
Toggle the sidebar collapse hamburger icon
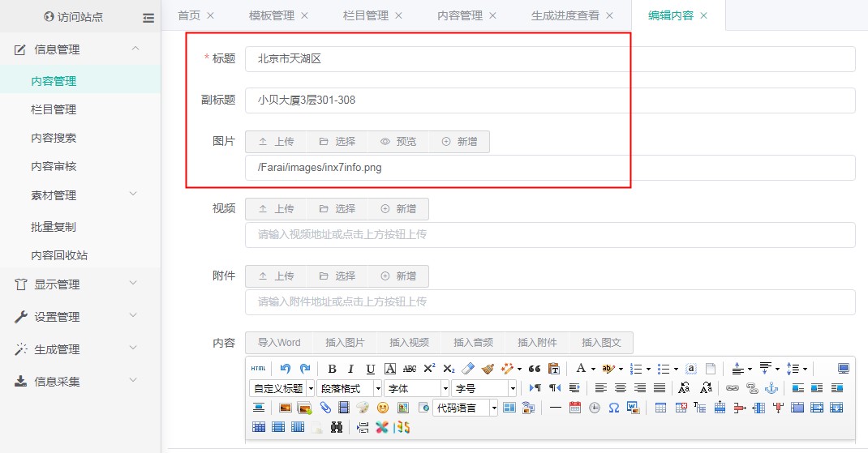point(148,17)
